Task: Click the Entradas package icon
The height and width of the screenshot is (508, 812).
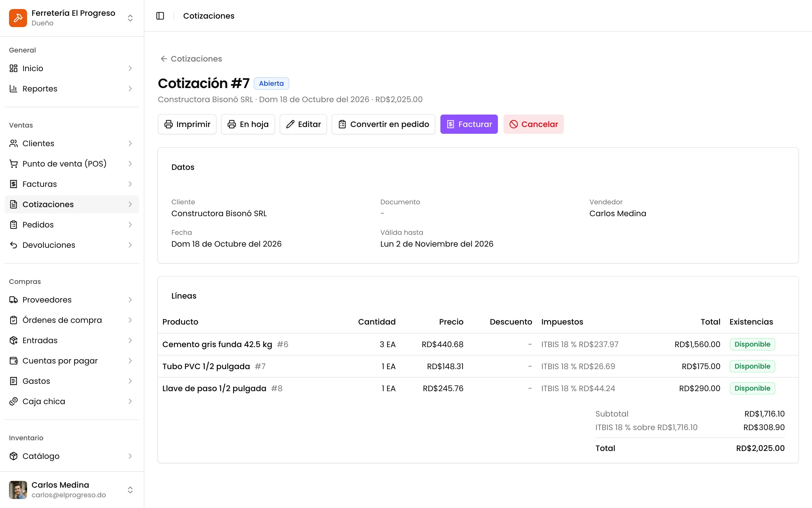Action: pyautogui.click(x=14, y=340)
